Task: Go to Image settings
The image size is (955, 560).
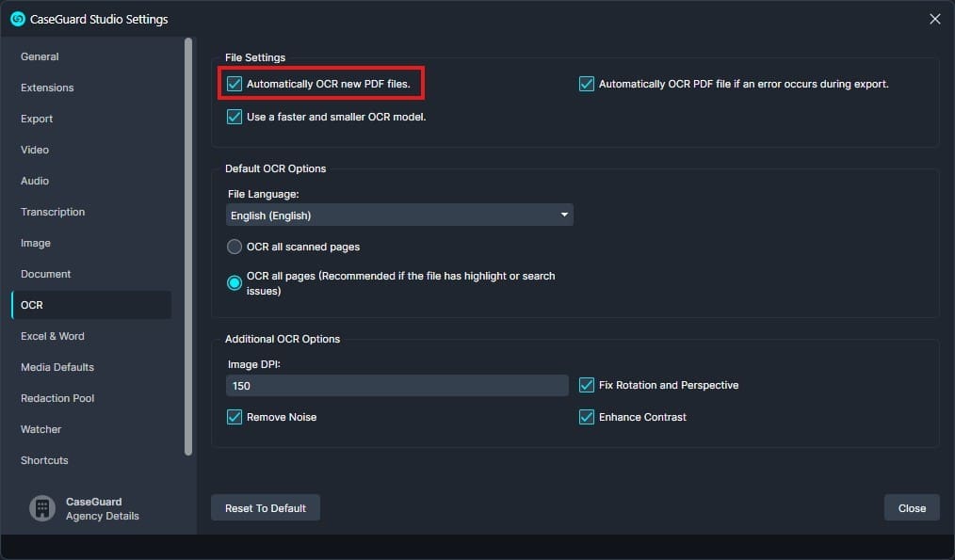Action: click(36, 243)
